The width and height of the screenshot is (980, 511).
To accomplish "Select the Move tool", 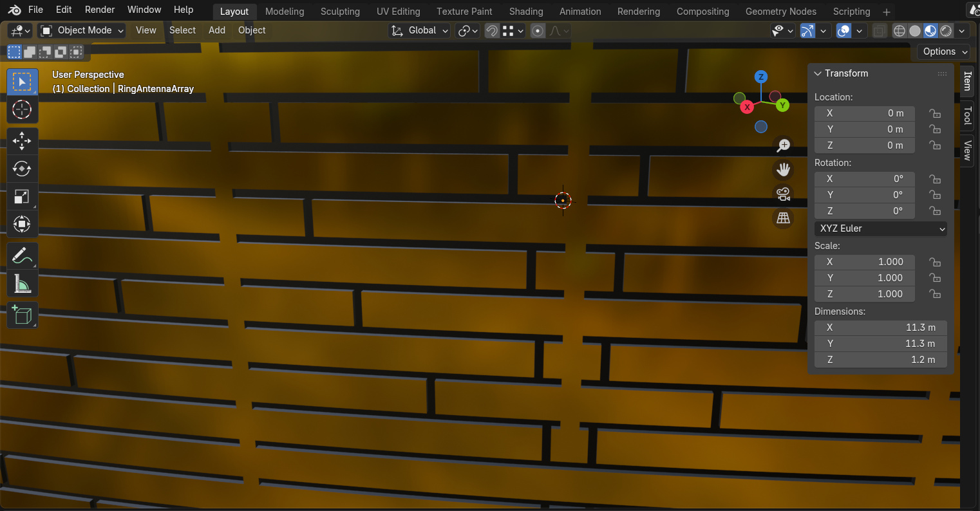I will point(22,140).
